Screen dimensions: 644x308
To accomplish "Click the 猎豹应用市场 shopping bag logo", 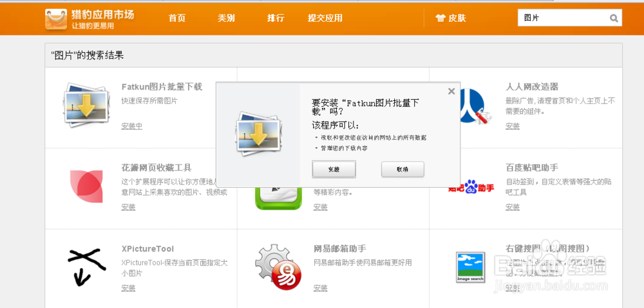I will [x=56, y=19].
